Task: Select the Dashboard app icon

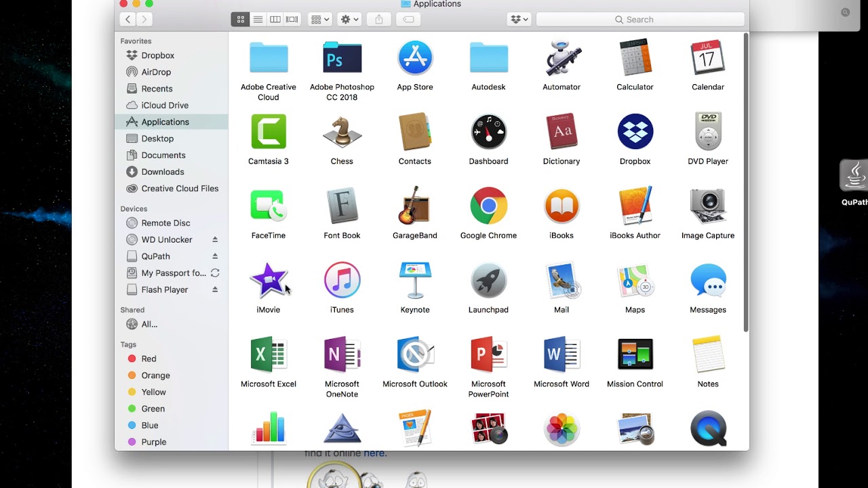Action: point(488,131)
